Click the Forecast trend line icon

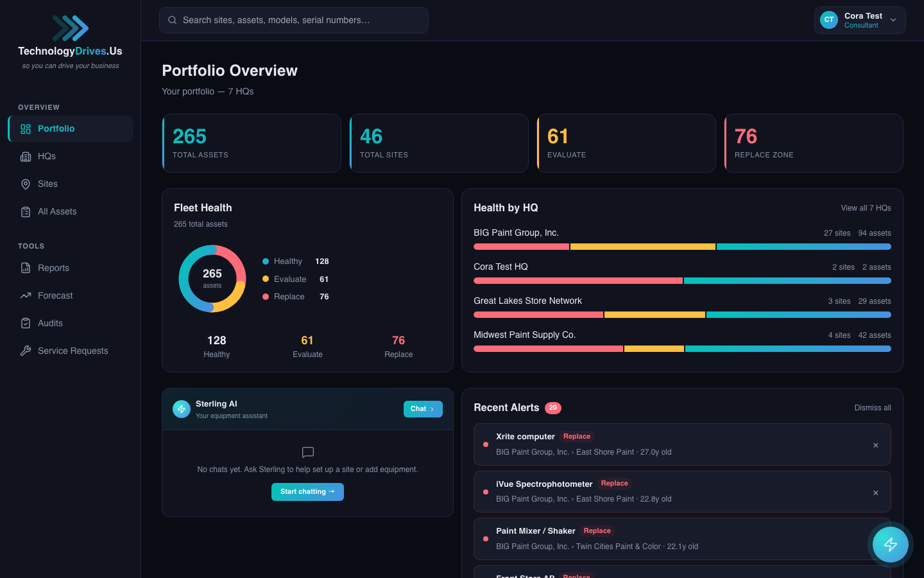pyautogui.click(x=26, y=296)
